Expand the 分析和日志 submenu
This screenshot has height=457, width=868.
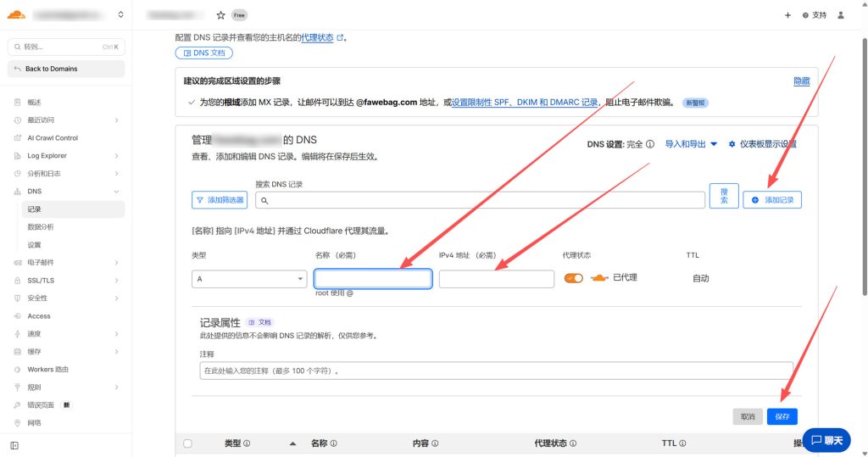click(116, 173)
